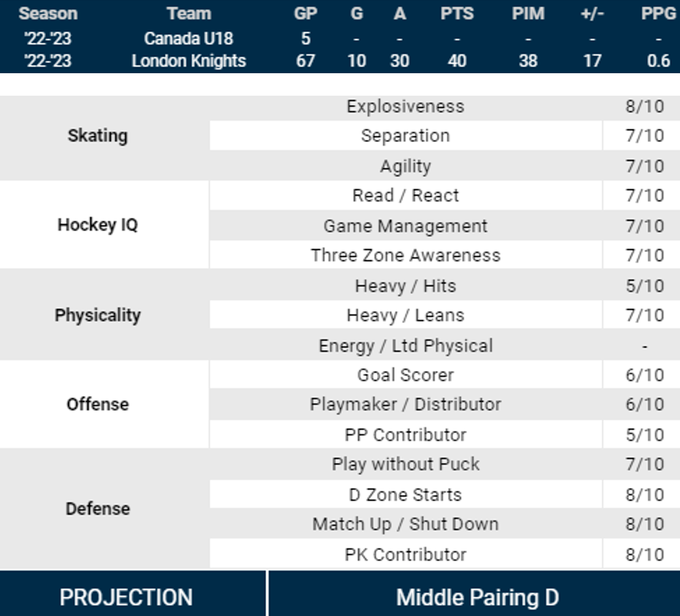
Task: Click the Heavy / Hits rating score
Action: pyautogui.click(x=644, y=286)
